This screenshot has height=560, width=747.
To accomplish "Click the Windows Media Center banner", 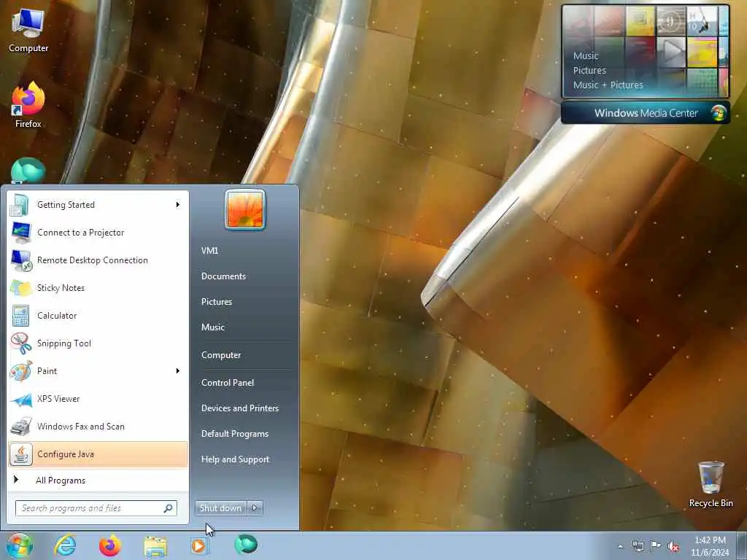I will pos(646,113).
